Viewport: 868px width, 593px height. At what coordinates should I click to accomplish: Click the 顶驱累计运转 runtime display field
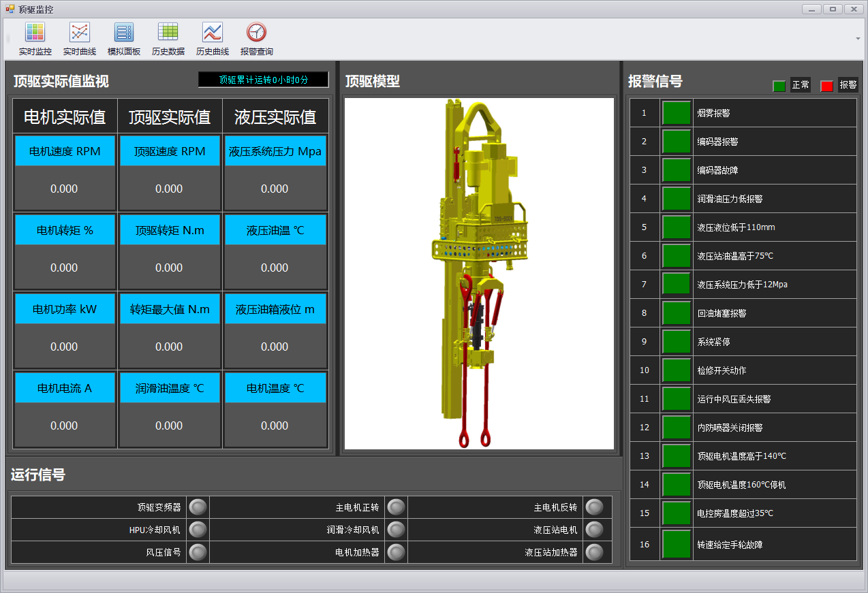[x=264, y=80]
